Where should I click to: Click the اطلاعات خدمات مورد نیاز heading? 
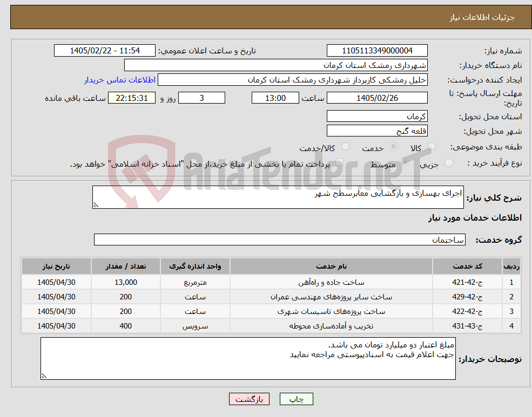(475, 218)
